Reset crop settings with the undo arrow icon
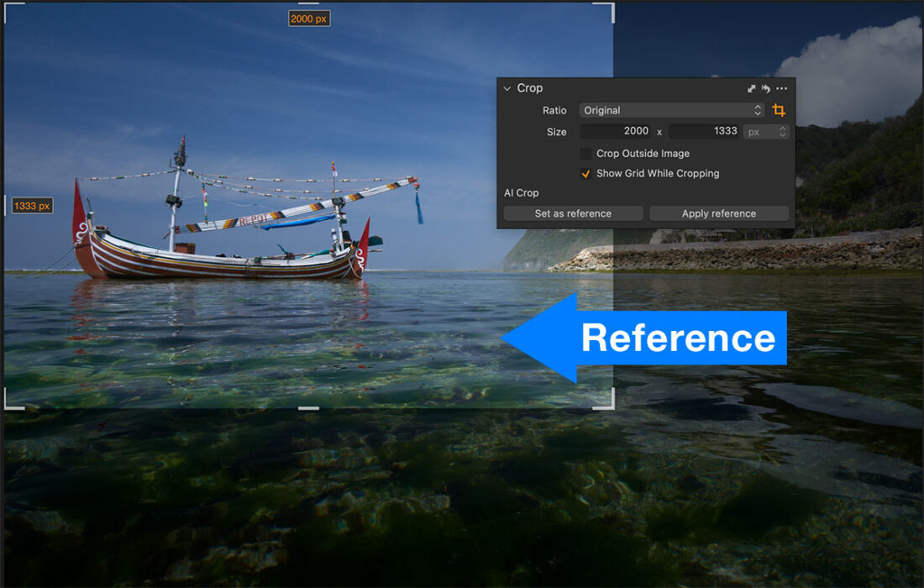 [x=765, y=88]
